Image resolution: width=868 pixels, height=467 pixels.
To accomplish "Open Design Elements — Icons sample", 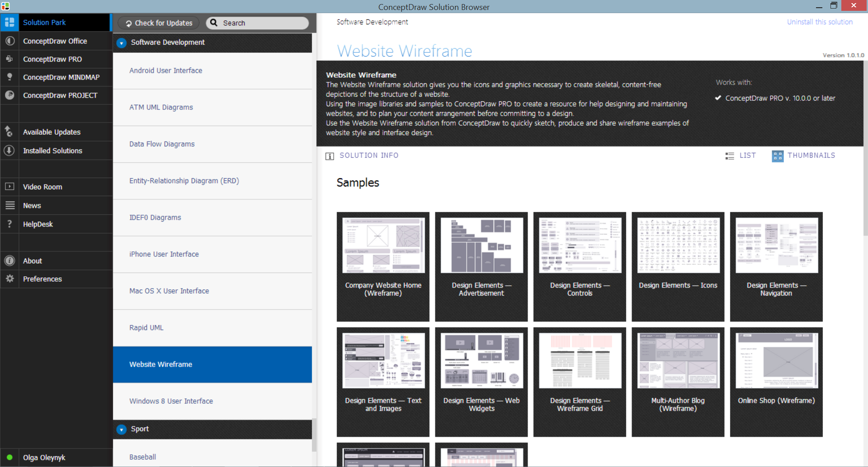I will point(678,267).
